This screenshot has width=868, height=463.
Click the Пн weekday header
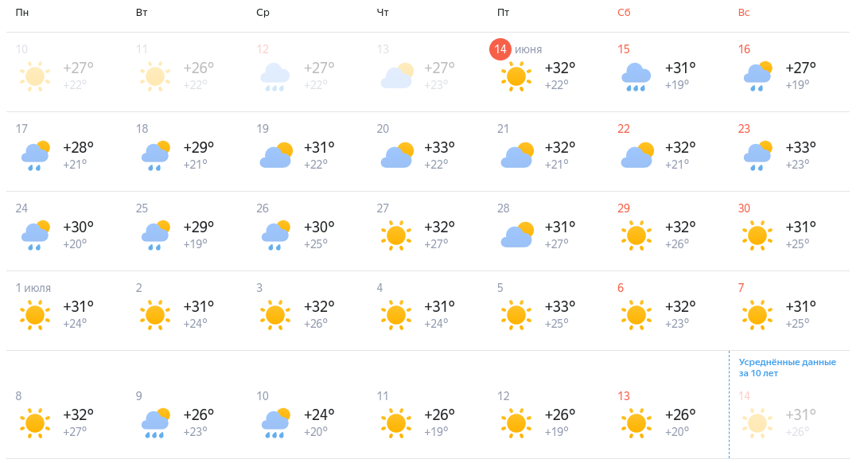[22, 12]
